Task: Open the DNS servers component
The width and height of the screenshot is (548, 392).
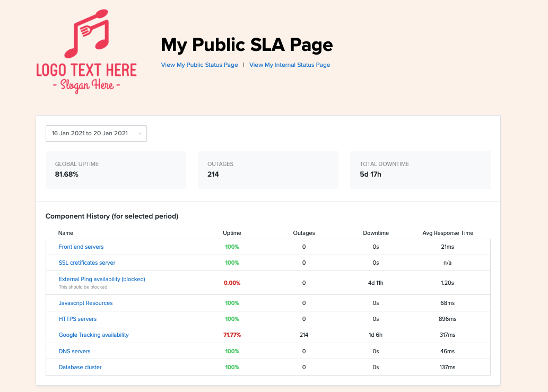Action: click(74, 351)
